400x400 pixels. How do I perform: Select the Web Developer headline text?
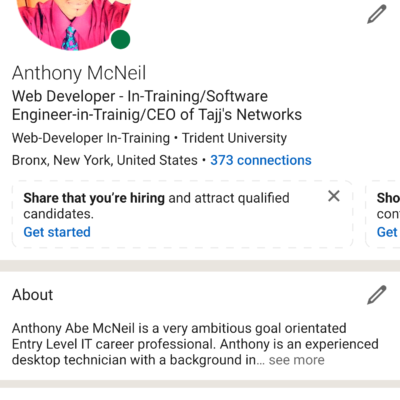point(157,105)
